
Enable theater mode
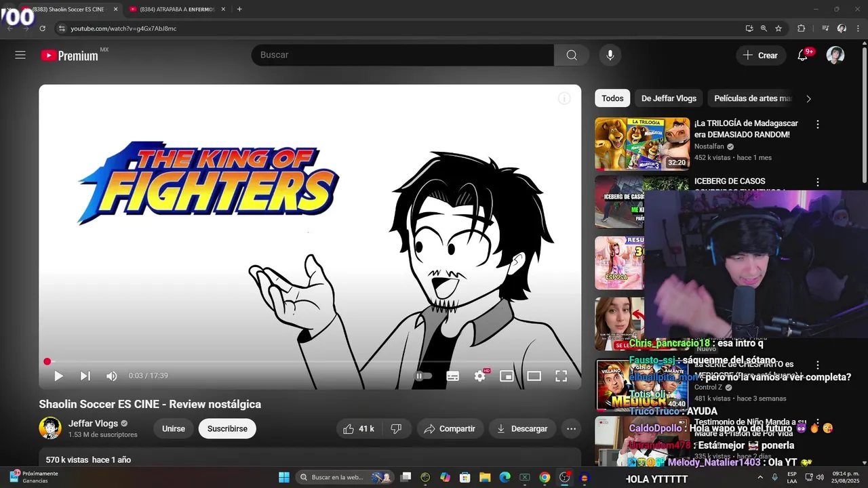[534, 375]
